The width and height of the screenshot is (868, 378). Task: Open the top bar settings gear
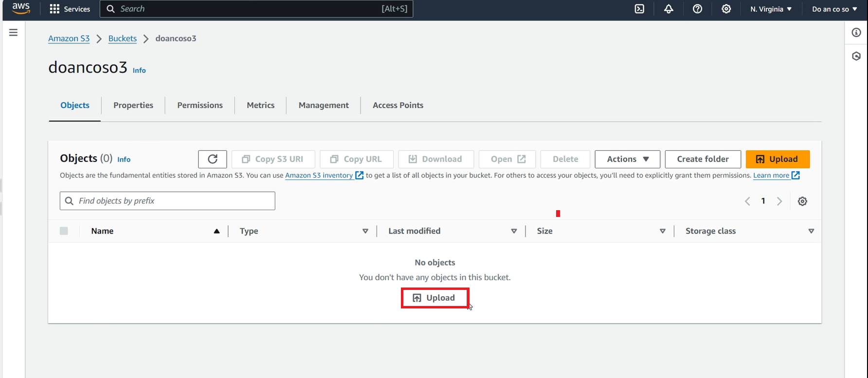[x=726, y=9]
